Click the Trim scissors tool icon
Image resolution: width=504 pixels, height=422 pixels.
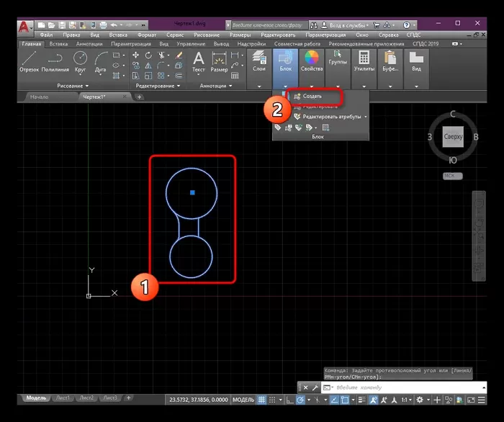click(x=161, y=55)
